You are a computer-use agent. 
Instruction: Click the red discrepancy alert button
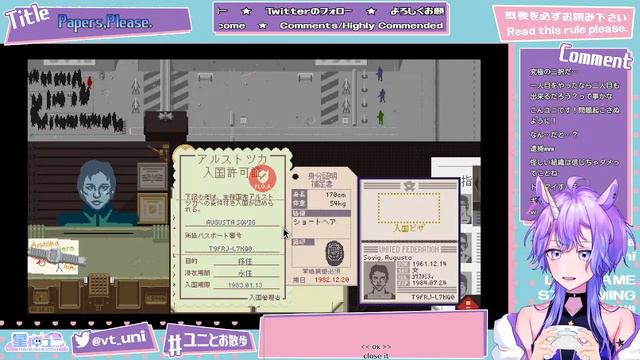[x=468, y=304]
